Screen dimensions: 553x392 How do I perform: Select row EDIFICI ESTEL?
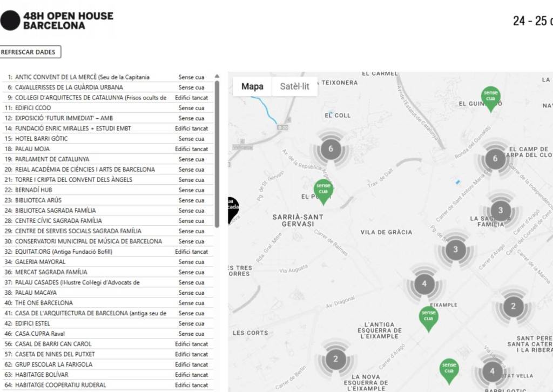(x=108, y=323)
